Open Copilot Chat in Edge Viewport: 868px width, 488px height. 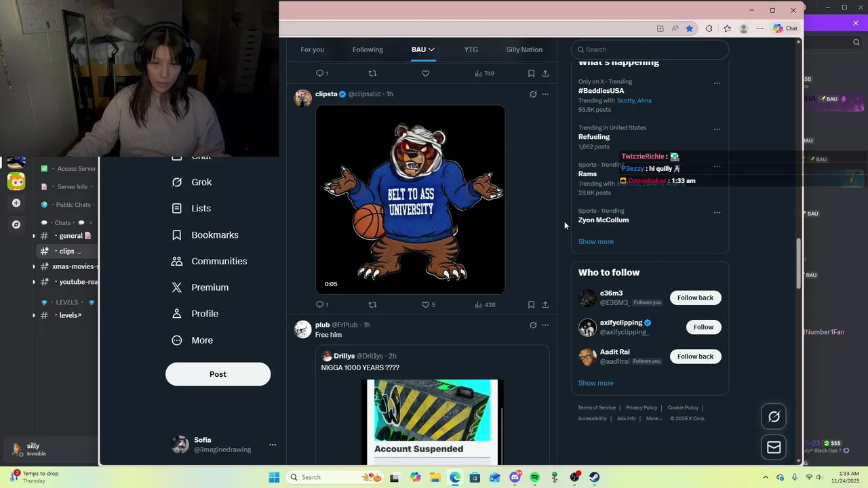[785, 28]
